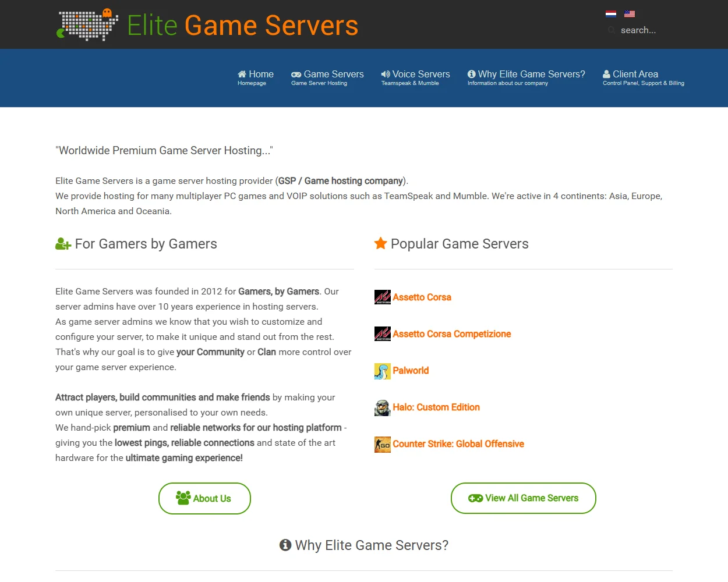Click the Assetto Corsa game icon

383,297
